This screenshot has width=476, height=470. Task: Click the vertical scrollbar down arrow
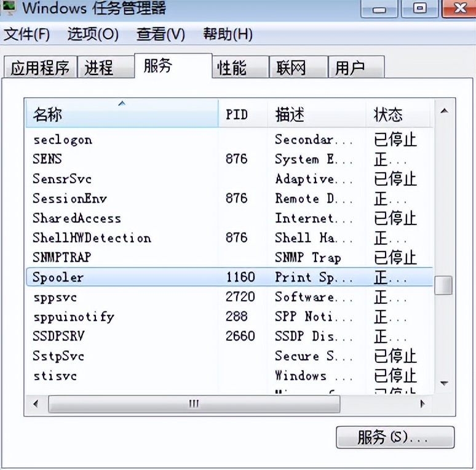click(444, 383)
